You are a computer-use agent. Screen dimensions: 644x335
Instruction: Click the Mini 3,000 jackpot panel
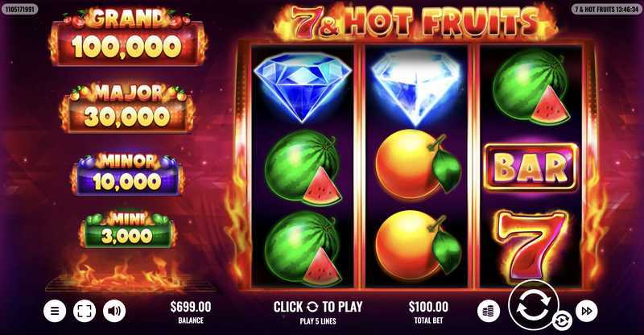[x=128, y=230]
